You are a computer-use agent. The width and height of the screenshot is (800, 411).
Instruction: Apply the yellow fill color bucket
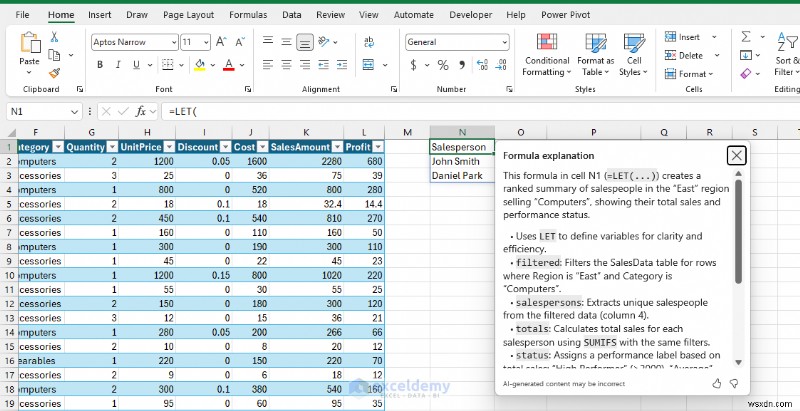pos(199,65)
